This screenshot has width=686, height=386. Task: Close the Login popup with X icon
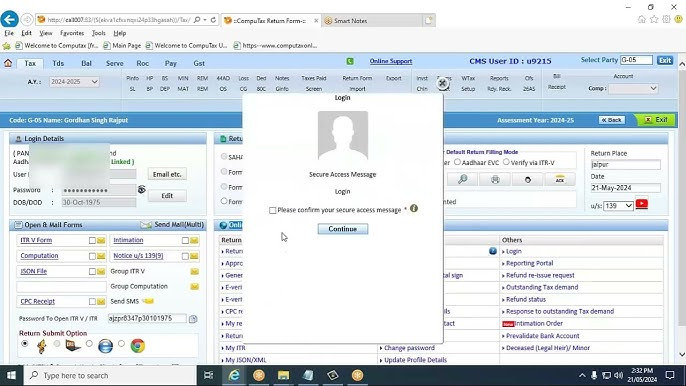pos(442,83)
